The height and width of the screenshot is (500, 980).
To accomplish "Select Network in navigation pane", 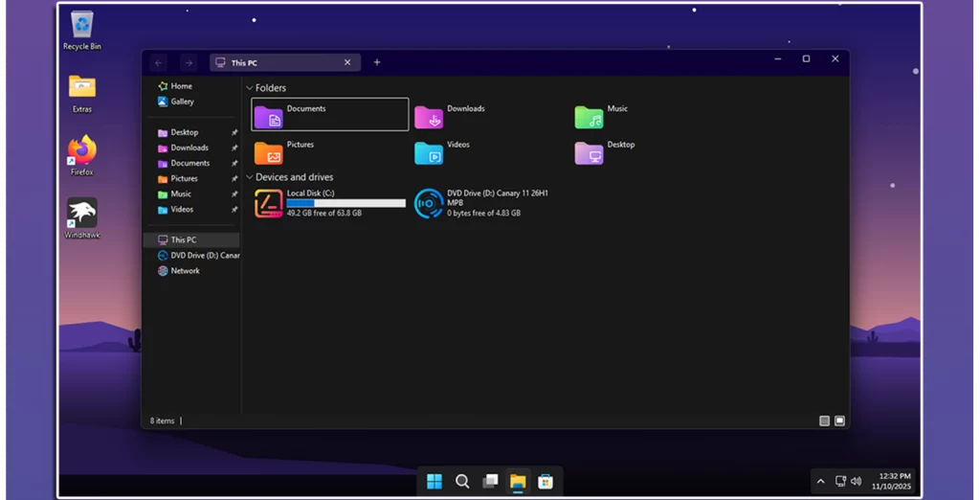I will (185, 271).
